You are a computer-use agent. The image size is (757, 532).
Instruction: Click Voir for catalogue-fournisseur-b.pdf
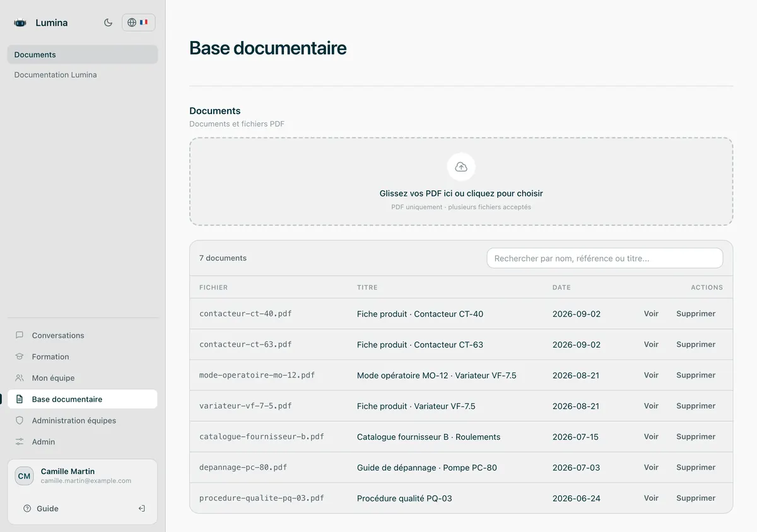[651, 437]
